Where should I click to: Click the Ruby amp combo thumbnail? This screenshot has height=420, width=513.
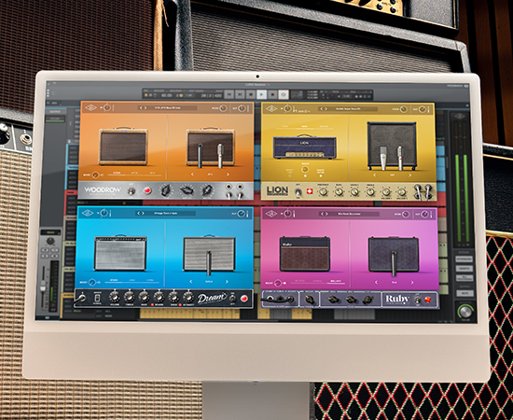point(305,254)
